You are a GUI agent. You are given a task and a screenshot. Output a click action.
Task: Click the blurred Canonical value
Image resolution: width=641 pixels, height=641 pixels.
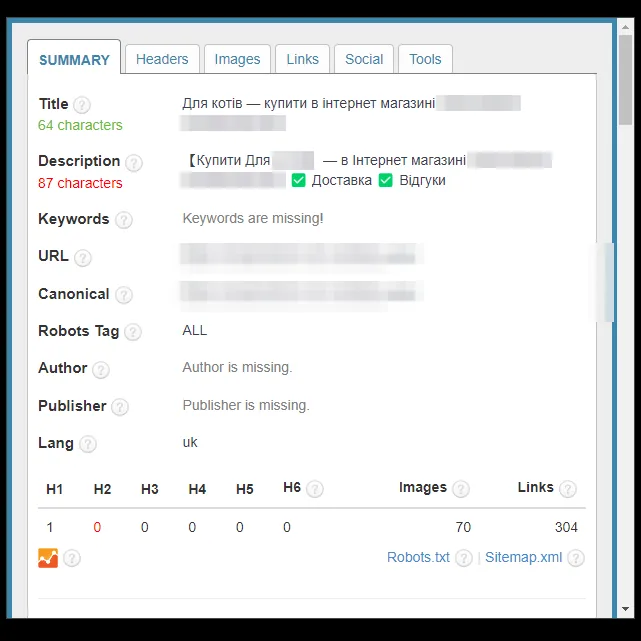[x=301, y=293]
